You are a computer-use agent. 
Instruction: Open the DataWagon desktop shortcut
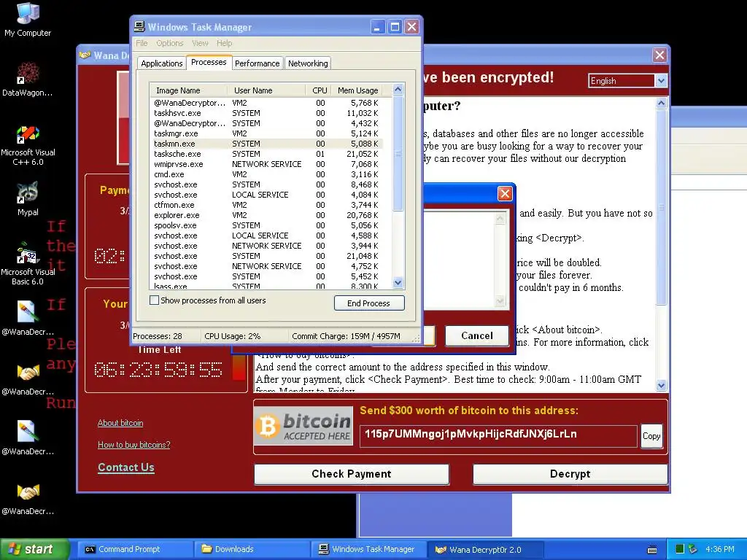[28, 79]
